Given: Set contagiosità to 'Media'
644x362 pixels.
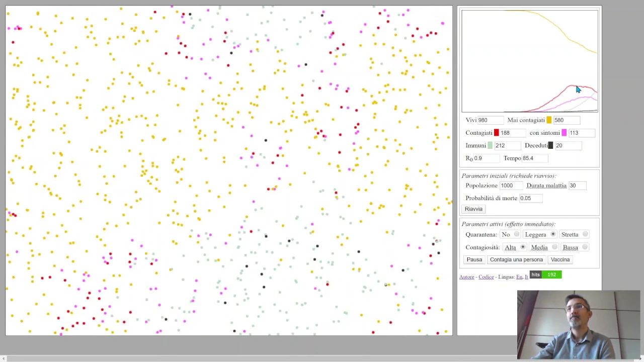Looking at the screenshot, I should point(554,247).
